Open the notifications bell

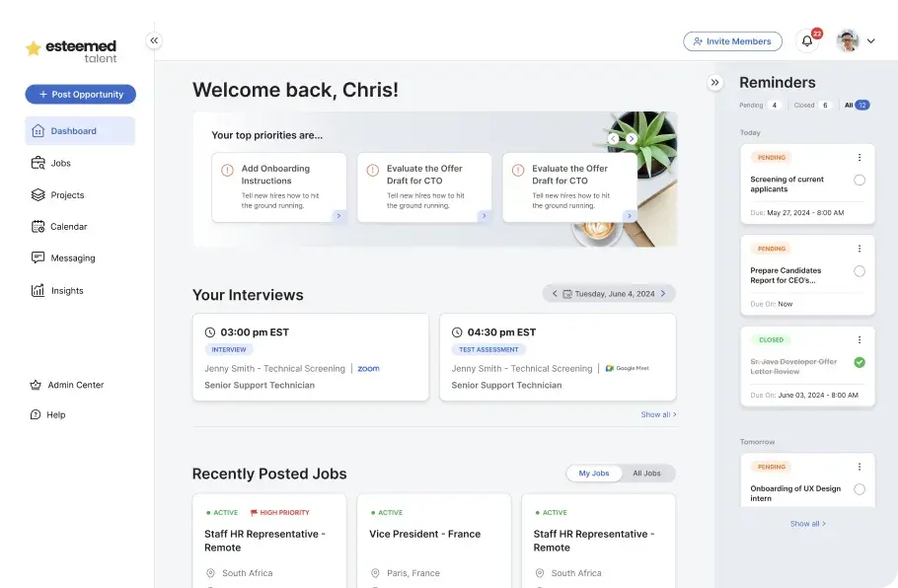[x=806, y=40]
